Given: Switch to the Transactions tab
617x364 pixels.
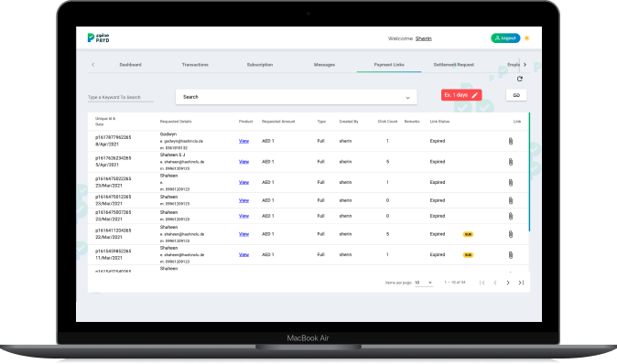Looking at the screenshot, I should 195,64.
